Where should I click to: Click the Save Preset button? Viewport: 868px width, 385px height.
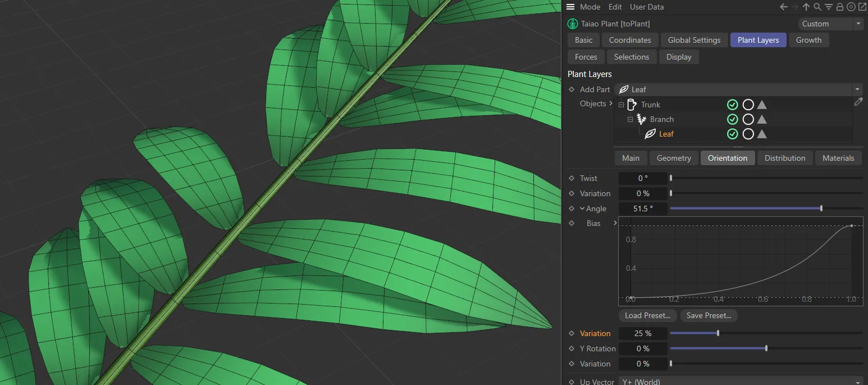[709, 315]
